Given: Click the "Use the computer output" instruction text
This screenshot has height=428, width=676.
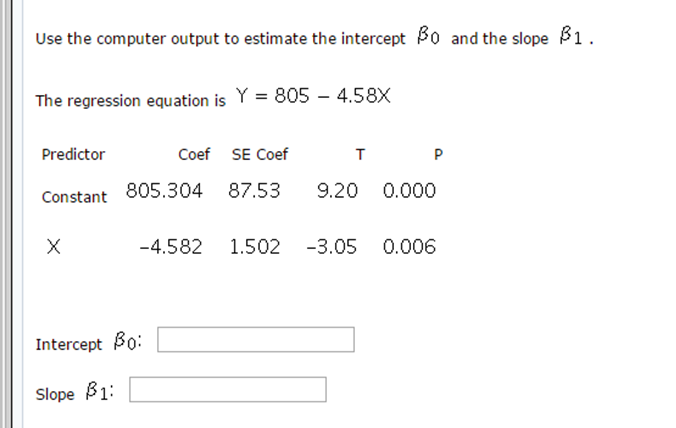Looking at the screenshot, I should (220, 39).
